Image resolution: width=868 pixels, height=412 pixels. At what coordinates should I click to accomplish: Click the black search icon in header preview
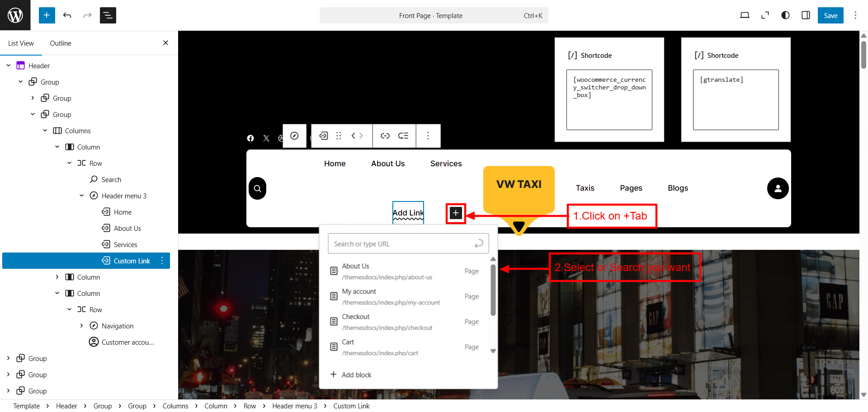coord(257,188)
